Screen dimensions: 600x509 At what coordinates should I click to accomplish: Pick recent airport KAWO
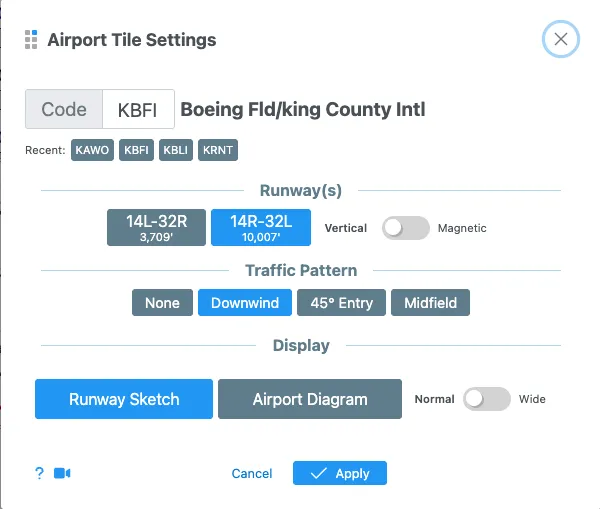[x=93, y=151]
